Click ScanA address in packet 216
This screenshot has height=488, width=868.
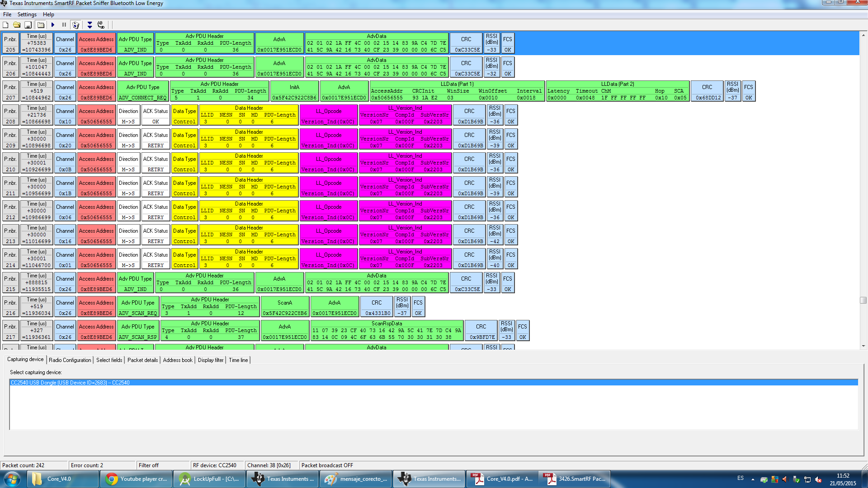285,307
